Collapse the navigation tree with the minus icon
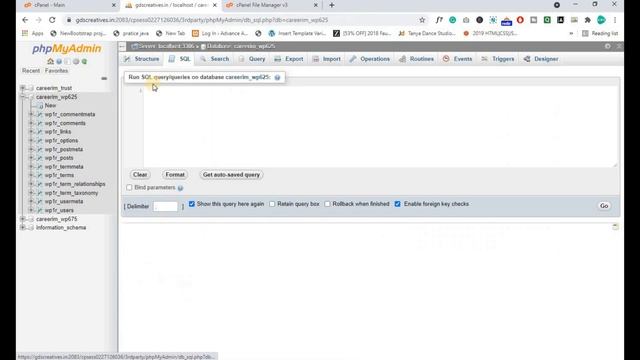 pyautogui.click(x=104, y=78)
